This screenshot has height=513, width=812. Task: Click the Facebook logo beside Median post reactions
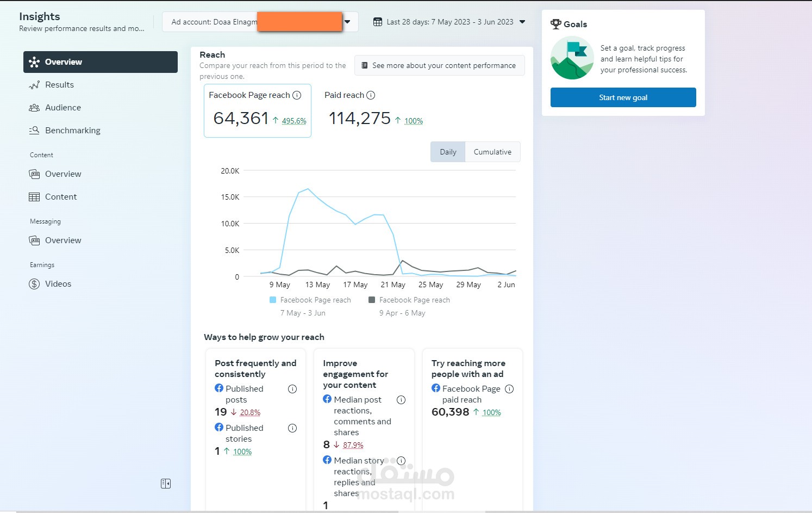327,399
